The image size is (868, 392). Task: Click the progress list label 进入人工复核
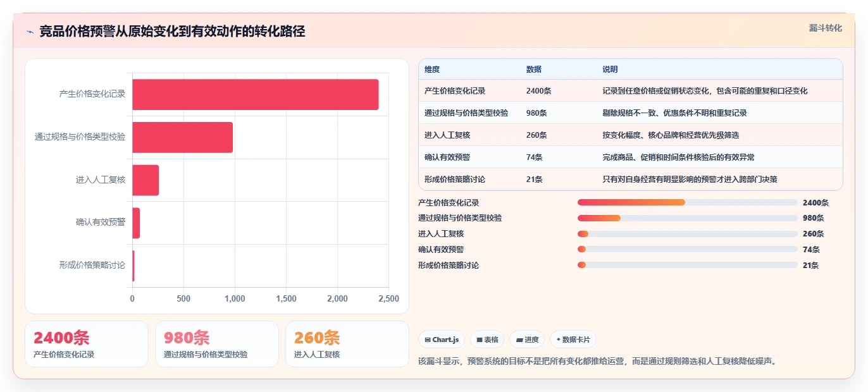(441, 234)
